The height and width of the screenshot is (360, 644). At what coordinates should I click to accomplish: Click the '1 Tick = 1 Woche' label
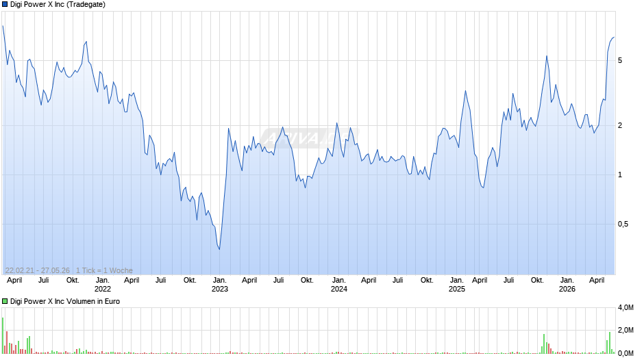click(x=104, y=270)
